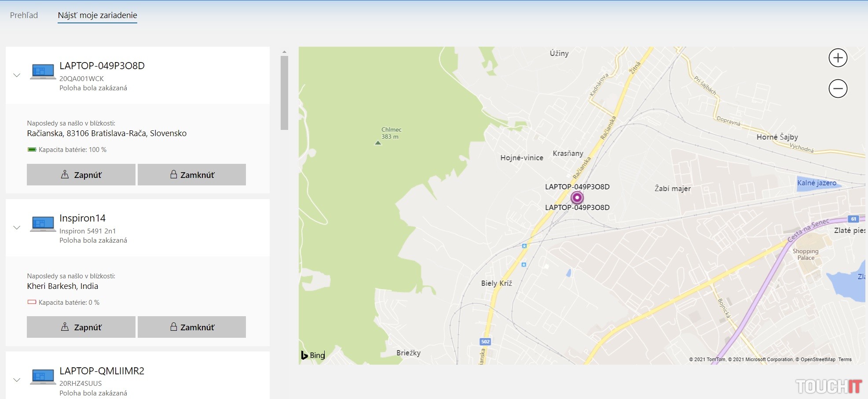The image size is (868, 399).
Task: Click the model number 20QA001WCK
Action: point(82,78)
